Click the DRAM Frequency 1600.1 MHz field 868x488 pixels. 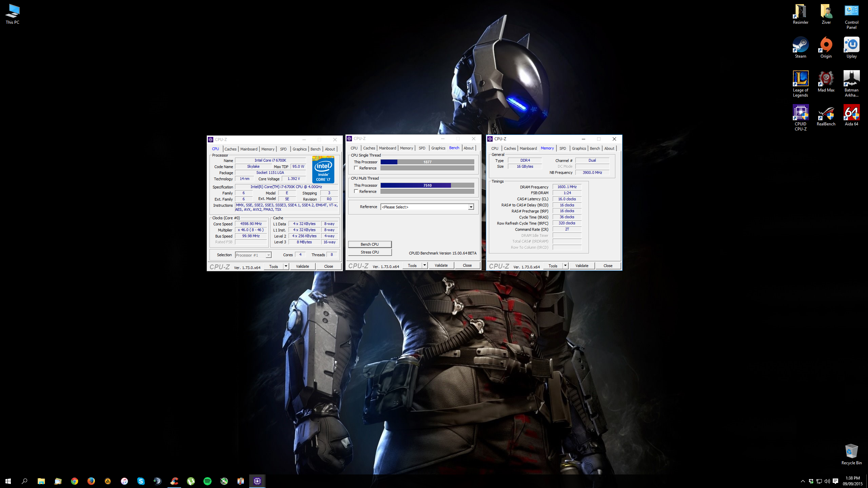(x=567, y=187)
